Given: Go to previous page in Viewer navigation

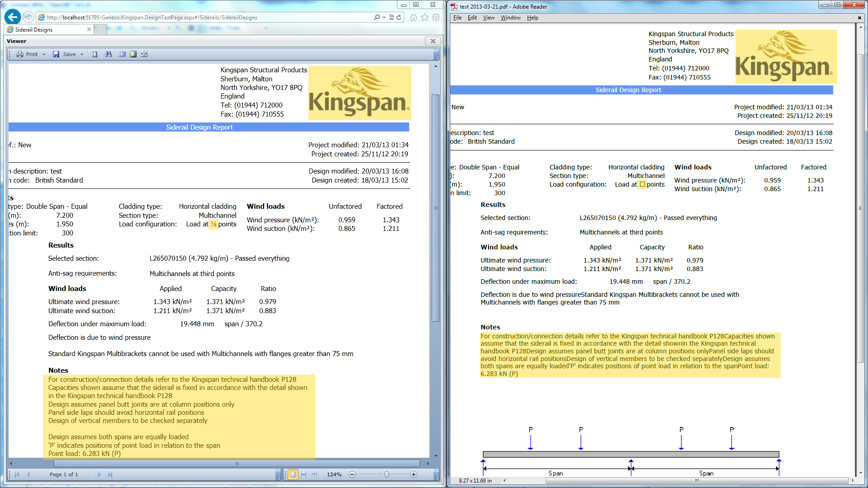Looking at the screenshot, I should tap(28, 474).
